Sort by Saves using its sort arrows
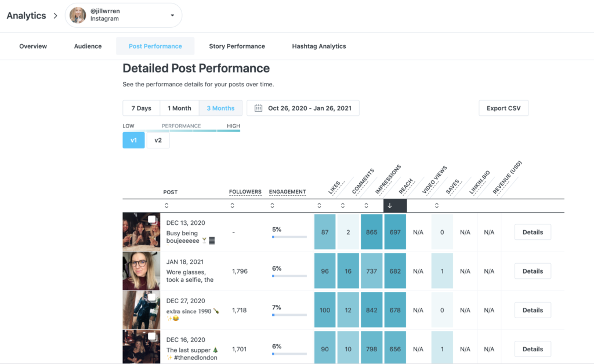 [x=437, y=206]
